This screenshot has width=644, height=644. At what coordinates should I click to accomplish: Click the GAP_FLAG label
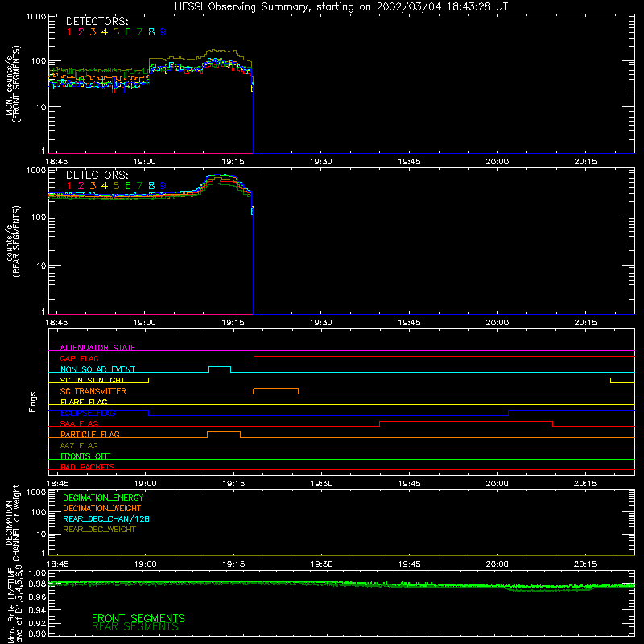click(79, 358)
